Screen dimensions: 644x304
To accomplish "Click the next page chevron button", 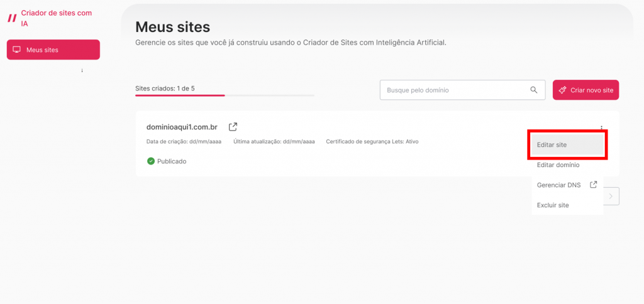I will (611, 196).
